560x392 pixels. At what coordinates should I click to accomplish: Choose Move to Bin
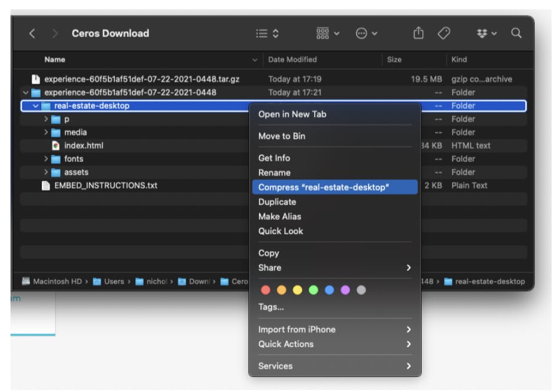[x=282, y=136]
